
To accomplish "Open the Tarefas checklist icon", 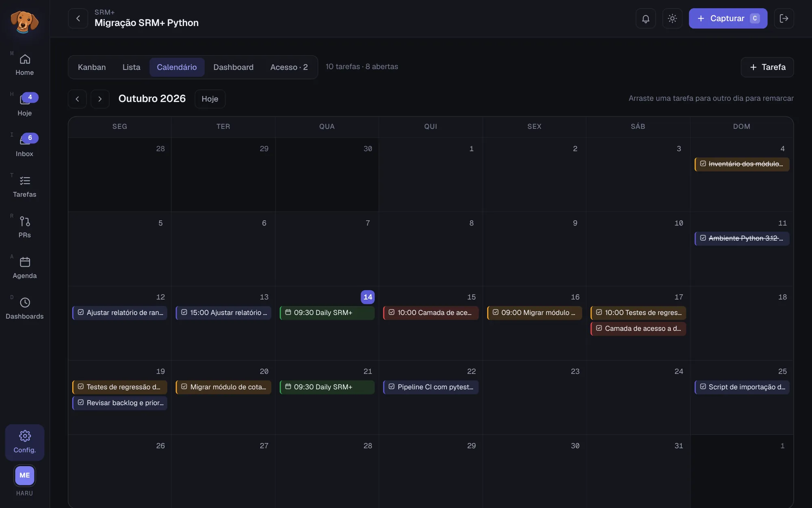I will tap(25, 181).
